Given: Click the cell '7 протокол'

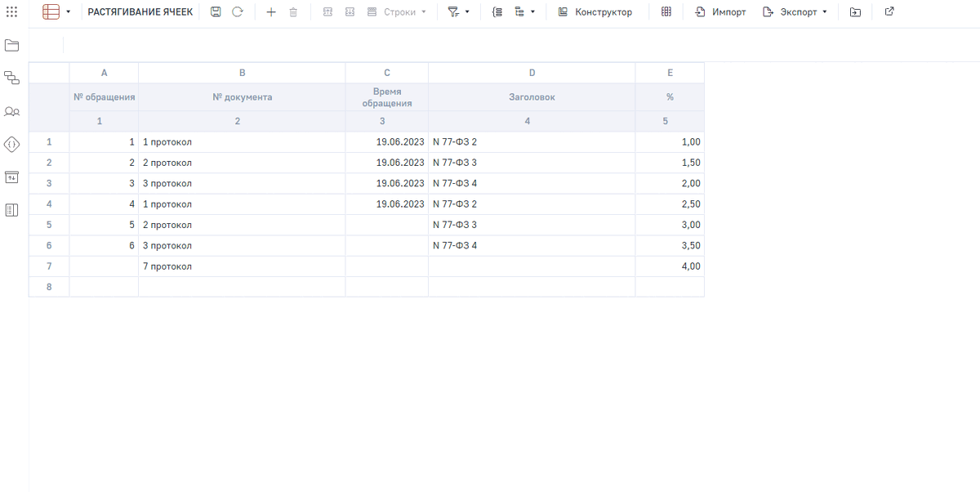Looking at the screenshot, I should coord(242,266).
